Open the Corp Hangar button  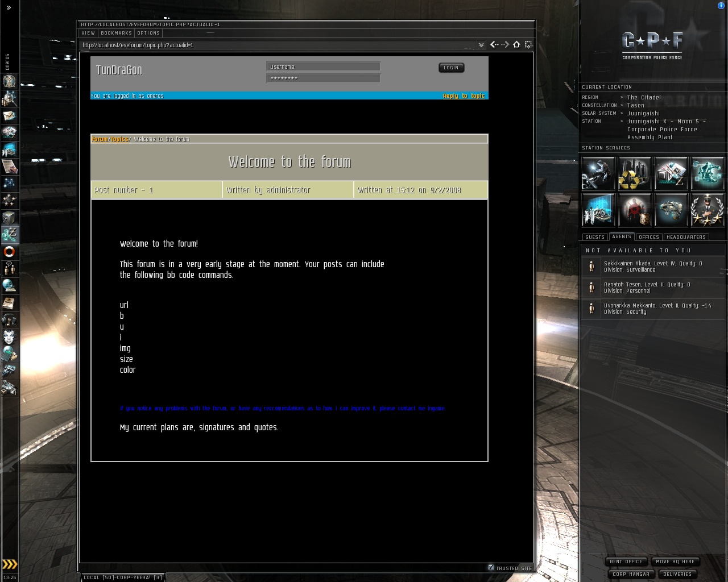pos(631,574)
